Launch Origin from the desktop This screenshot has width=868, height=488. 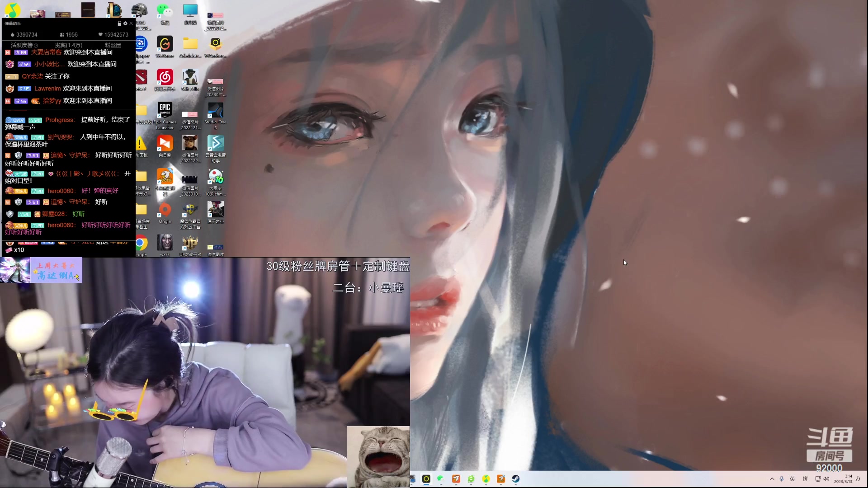(165, 213)
